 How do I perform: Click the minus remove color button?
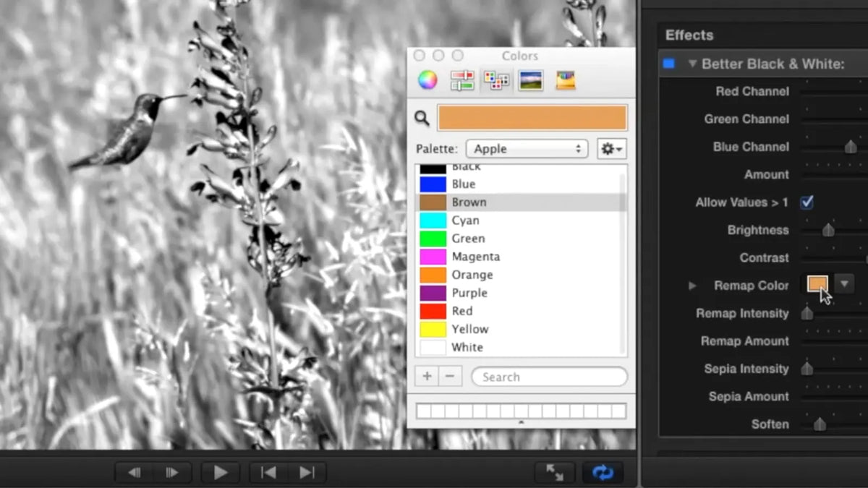(x=450, y=377)
